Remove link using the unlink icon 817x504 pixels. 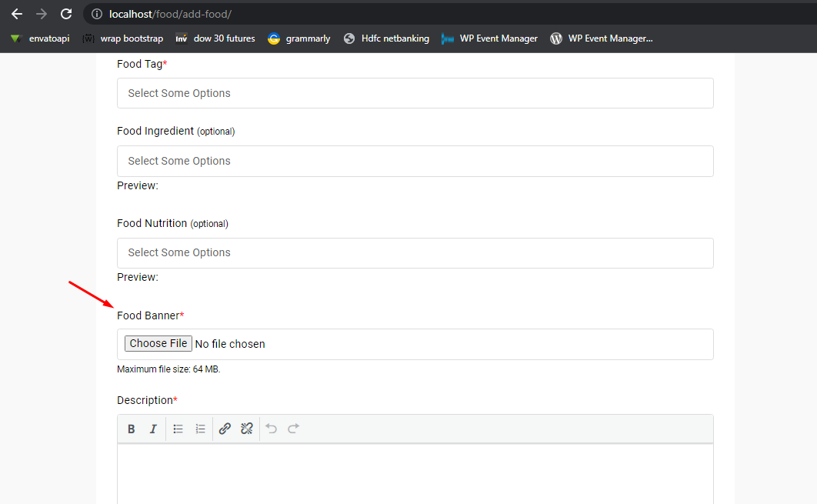tap(247, 429)
